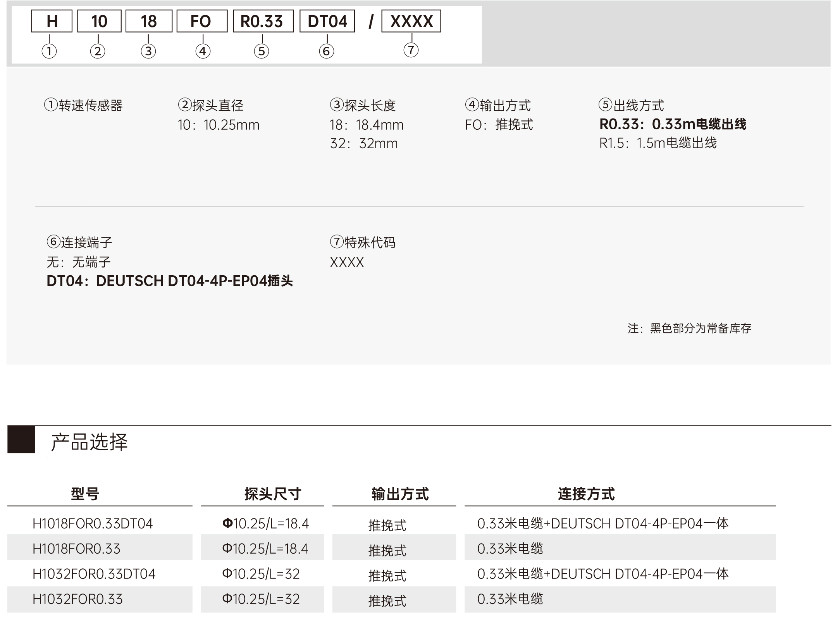Click the circled number 7 below 'XXXX'
The image size is (840, 628).
pyautogui.click(x=411, y=50)
